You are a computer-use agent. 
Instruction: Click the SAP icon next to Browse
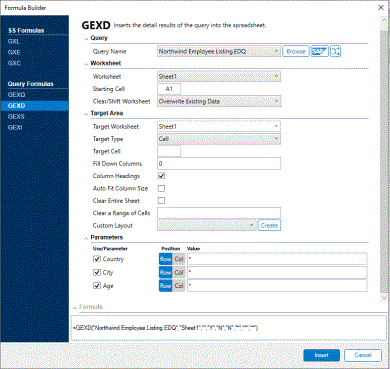tap(320, 51)
